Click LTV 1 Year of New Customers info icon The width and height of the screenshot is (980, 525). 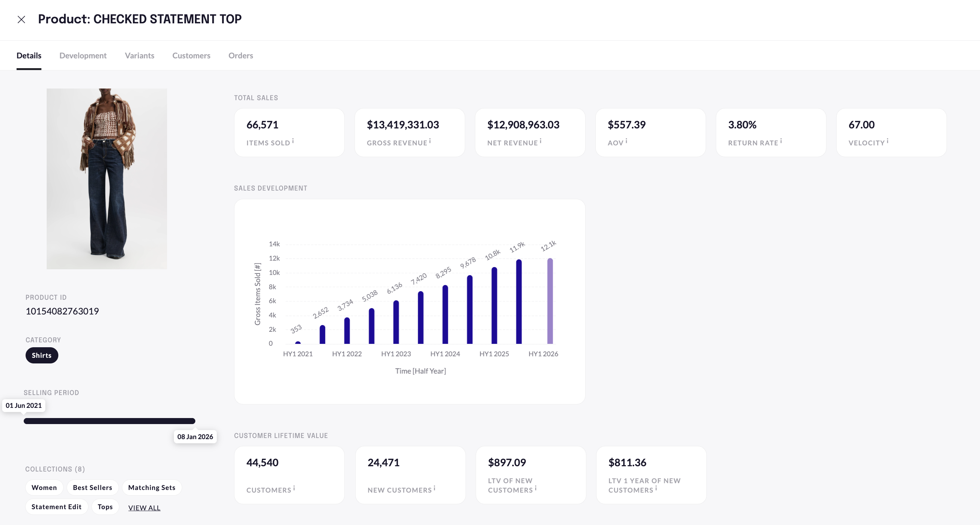tap(656, 488)
